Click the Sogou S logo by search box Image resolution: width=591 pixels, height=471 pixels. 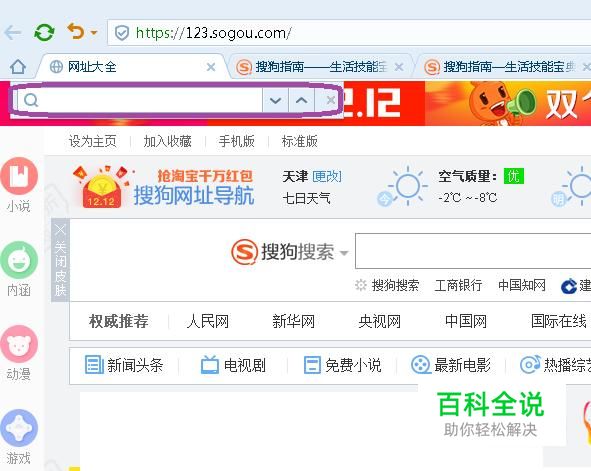[x=245, y=252]
